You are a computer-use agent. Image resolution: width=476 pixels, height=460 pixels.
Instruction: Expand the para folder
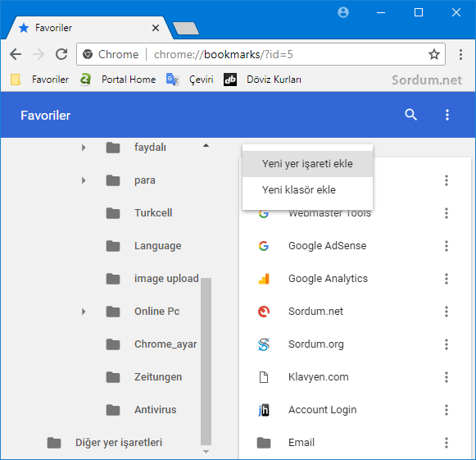point(84,180)
